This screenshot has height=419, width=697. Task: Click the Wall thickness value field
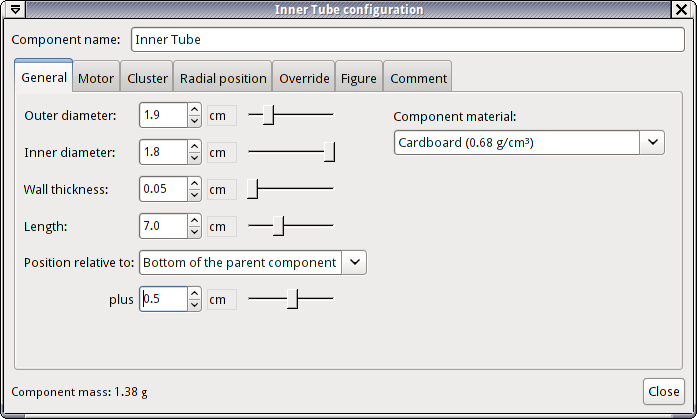[x=163, y=189]
